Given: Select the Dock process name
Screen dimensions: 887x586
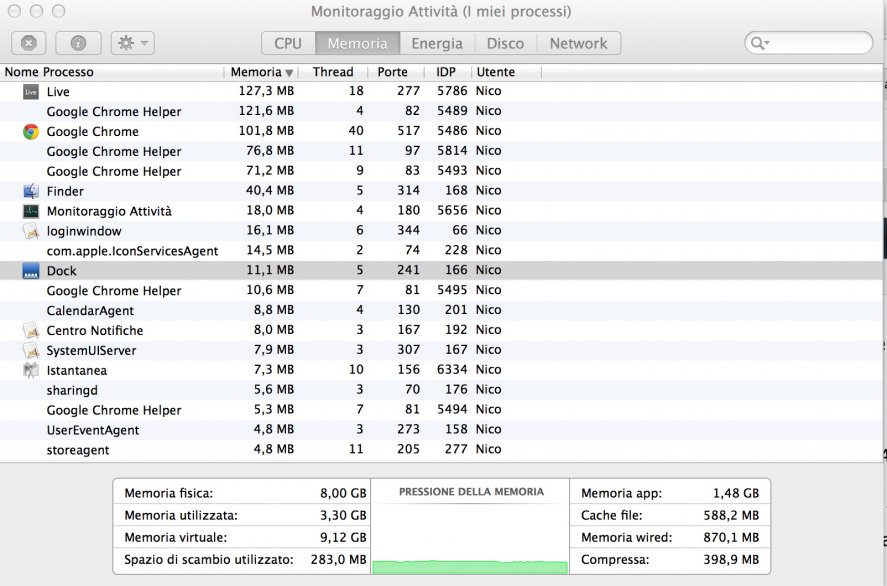Looking at the screenshot, I should pos(61,270).
